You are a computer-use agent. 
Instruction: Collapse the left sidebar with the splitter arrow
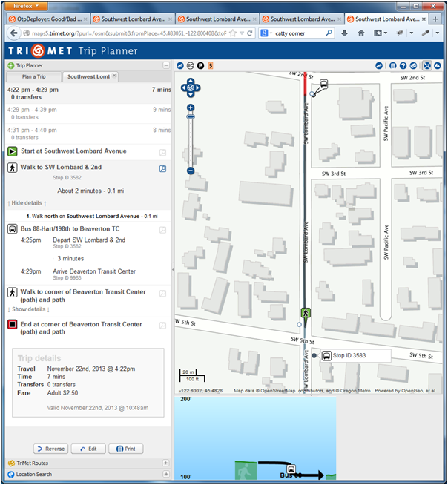click(x=173, y=270)
